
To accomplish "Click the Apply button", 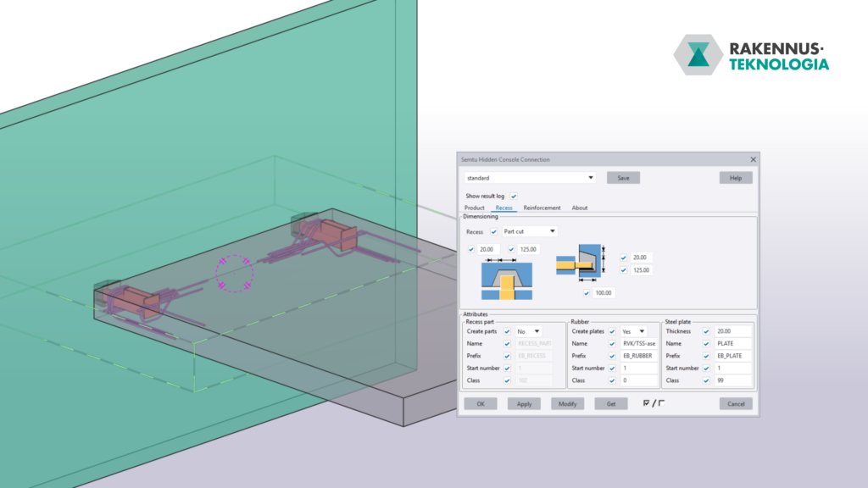I will (x=524, y=404).
